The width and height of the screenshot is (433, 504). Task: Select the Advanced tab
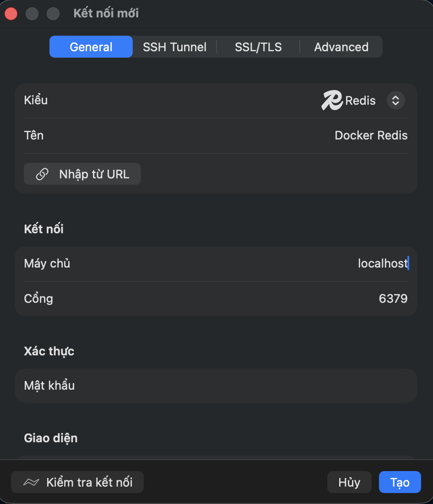point(341,47)
